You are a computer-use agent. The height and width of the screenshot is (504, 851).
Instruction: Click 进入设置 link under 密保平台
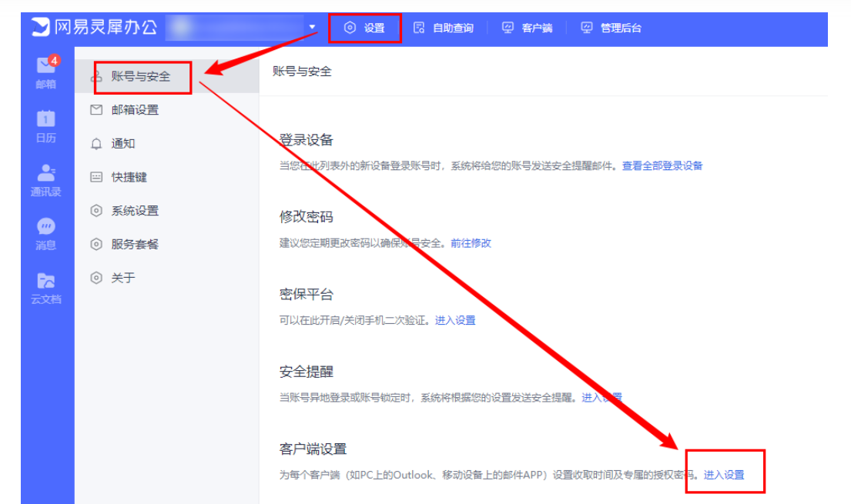455,321
